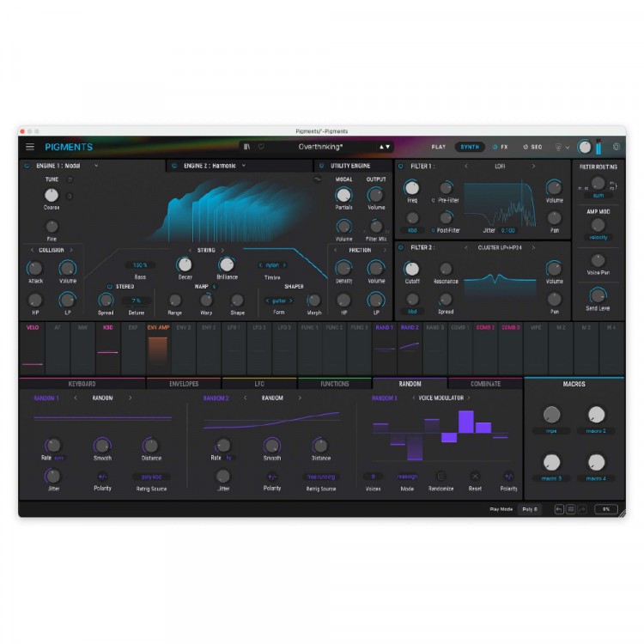Screen dimensions: 644x644
Task: Click the Modal Partials knob
Action: click(x=343, y=195)
